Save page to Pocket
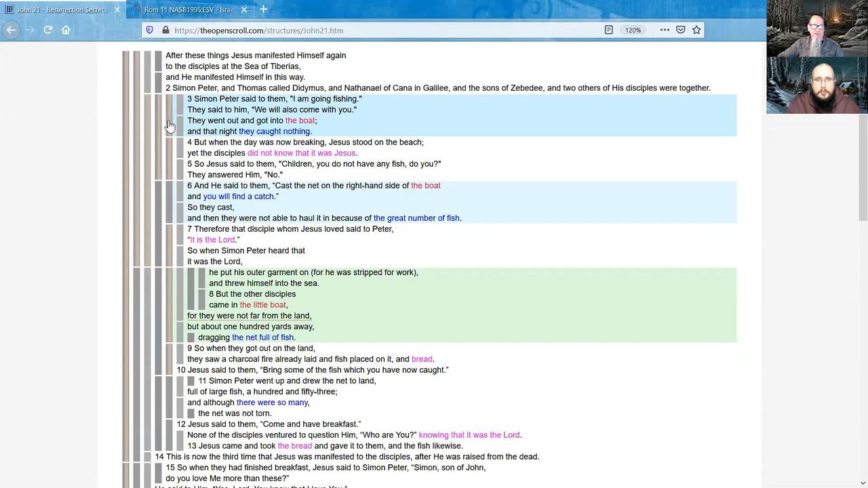This screenshot has width=868, height=488. [x=680, y=30]
